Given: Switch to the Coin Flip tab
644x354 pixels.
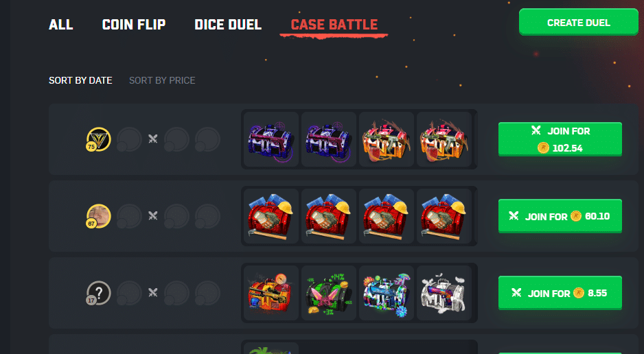Looking at the screenshot, I should (x=134, y=25).
